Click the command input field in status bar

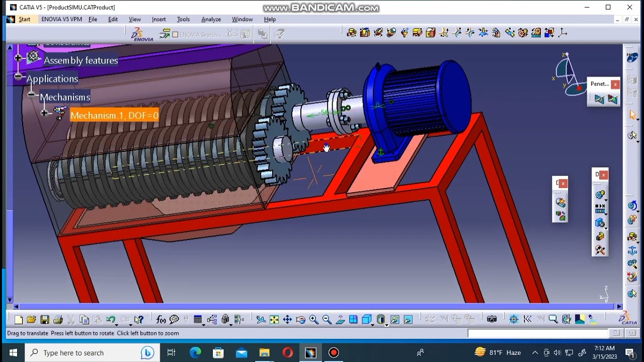[538, 333]
